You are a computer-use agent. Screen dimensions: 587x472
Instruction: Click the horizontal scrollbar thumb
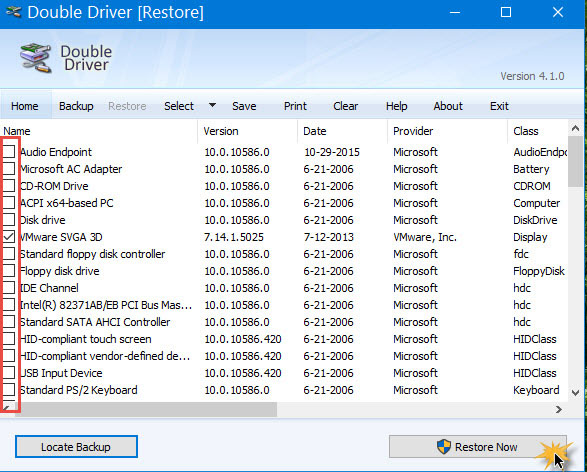coord(145,409)
